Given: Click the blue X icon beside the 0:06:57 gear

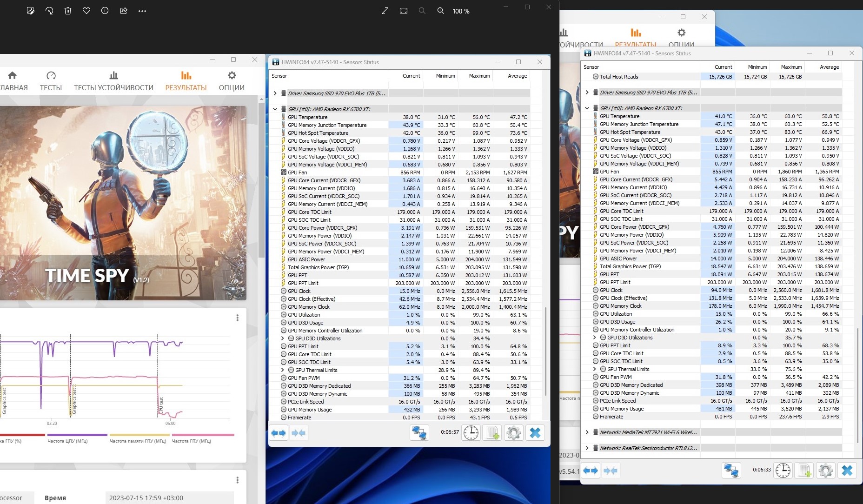Looking at the screenshot, I should [x=535, y=433].
